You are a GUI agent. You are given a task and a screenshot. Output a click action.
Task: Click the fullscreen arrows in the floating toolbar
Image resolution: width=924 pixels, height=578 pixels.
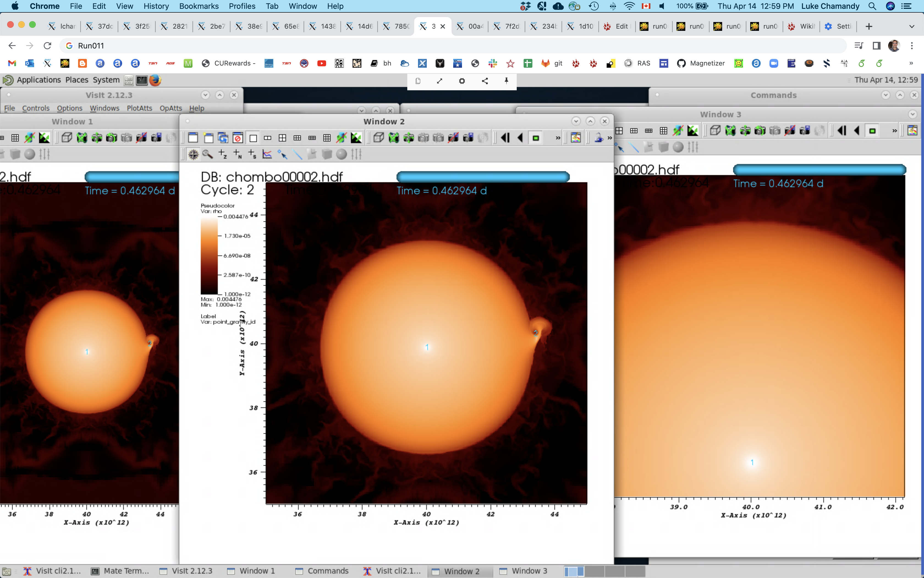[x=439, y=81]
